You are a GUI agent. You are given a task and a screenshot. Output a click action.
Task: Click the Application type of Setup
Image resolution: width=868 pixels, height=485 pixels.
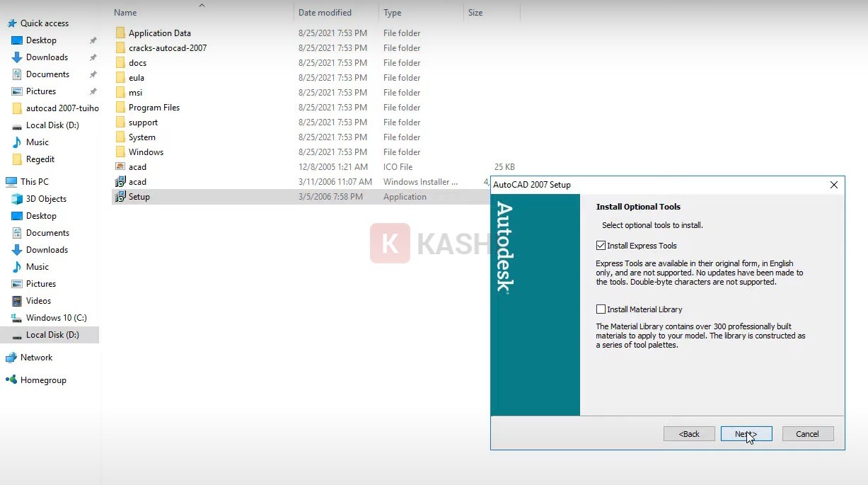405,197
